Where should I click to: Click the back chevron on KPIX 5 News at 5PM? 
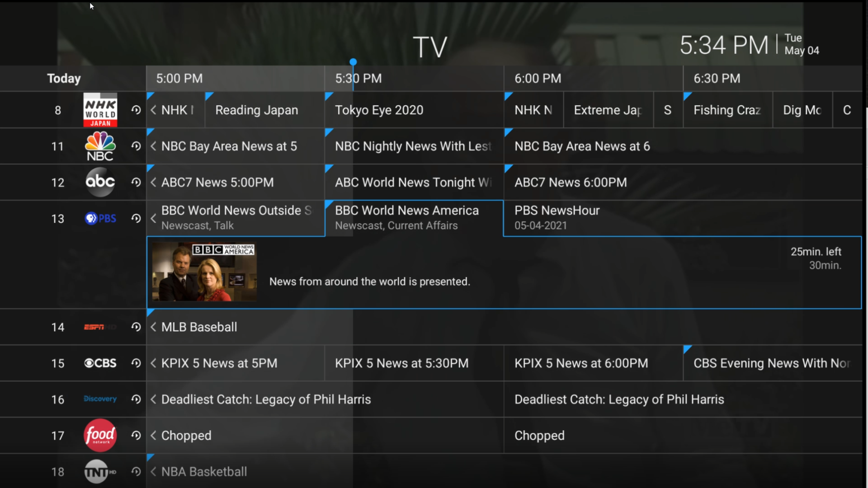tap(153, 363)
